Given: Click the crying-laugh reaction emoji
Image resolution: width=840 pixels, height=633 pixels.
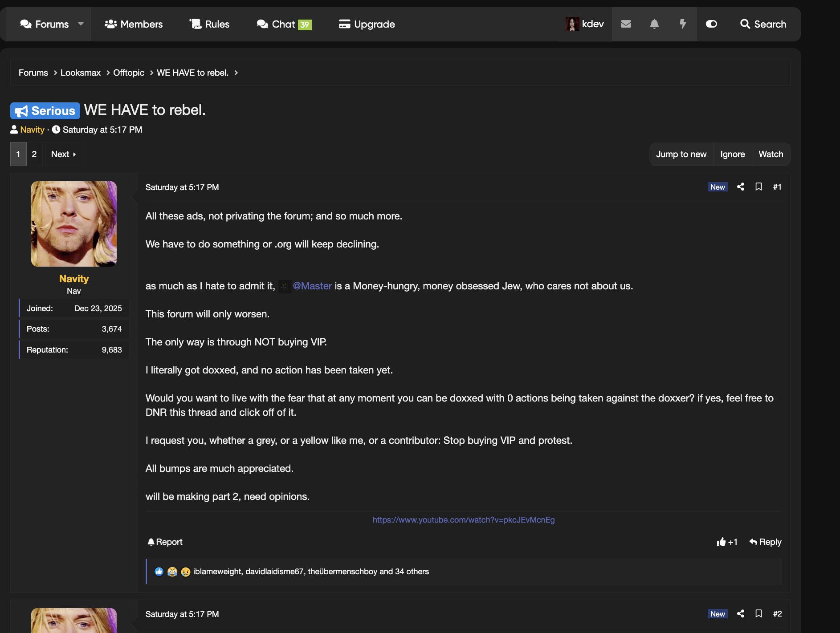Looking at the screenshot, I should [x=172, y=572].
